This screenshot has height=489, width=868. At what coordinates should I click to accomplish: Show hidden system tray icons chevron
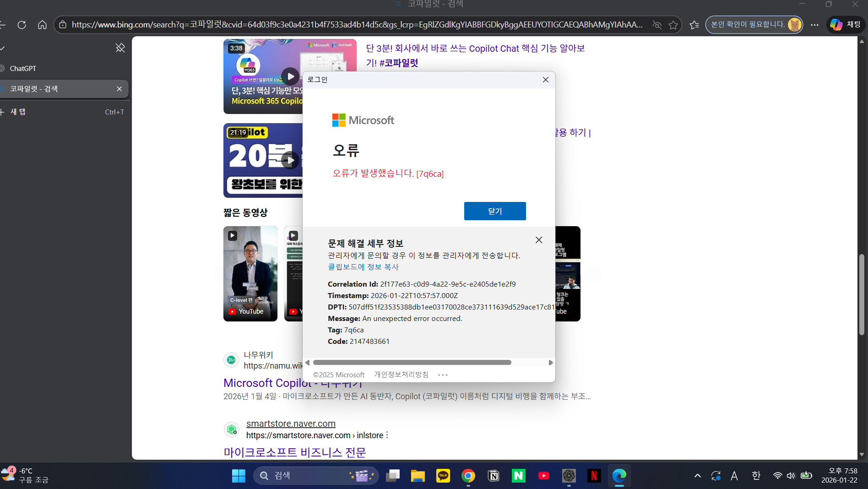tap(697, 476)
